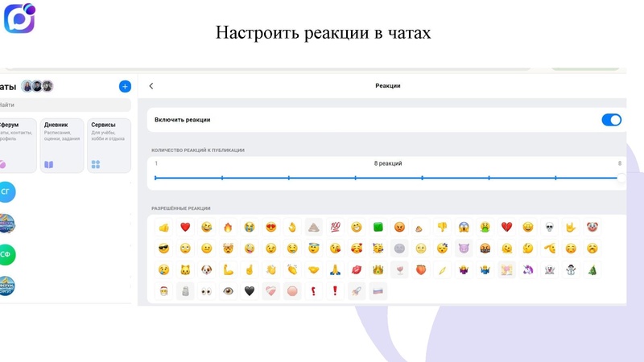The width and height of the screenshot is (644, 362).
Task: Toggle the ghost reaction
Action: [550, 269]
